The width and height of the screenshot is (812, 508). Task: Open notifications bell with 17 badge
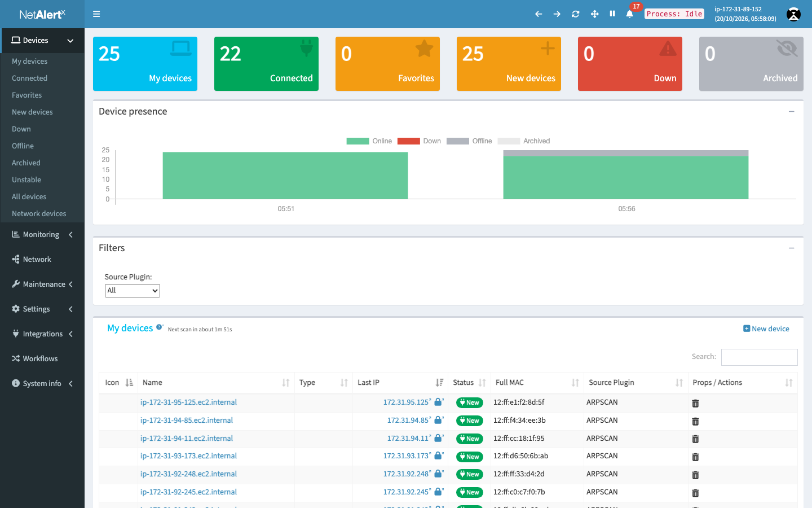[630, 14]
